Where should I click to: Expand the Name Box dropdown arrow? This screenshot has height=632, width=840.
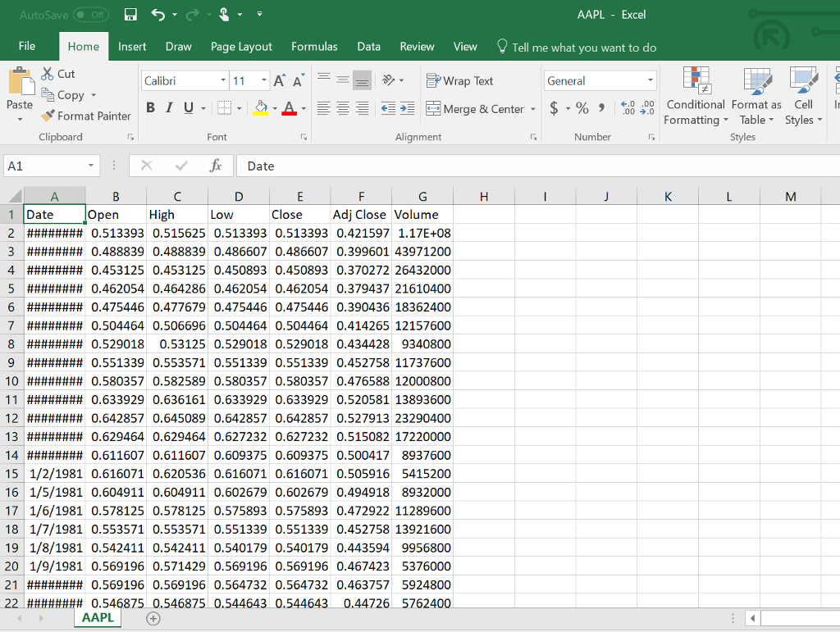tap(89, 166)
